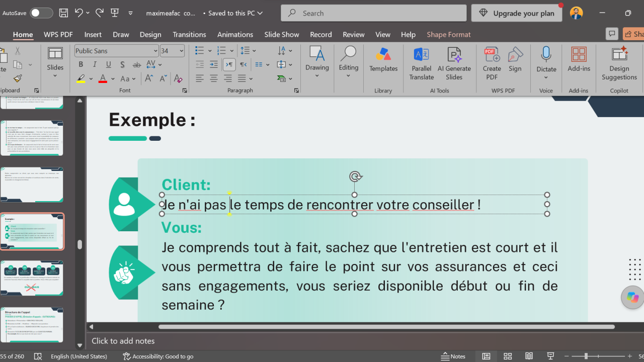Image resolution: width=644 pixels, height=362 pixels.
Task: Open the font name dropdown
Action: pyautogui.click(x=155, y=51)
